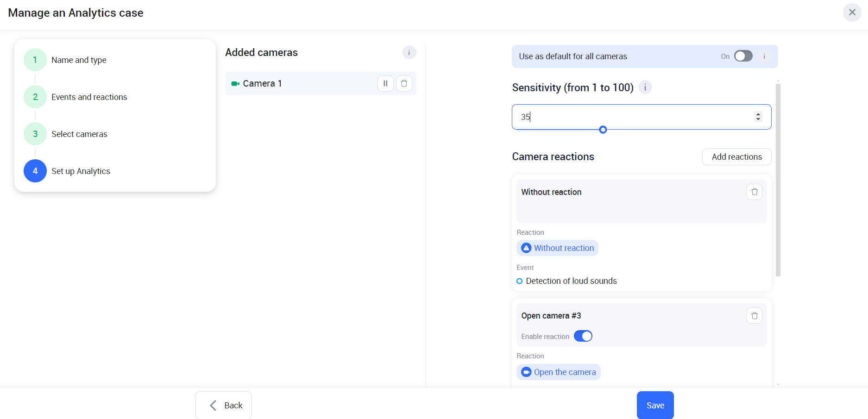Open info tooltip next to Added cameras
Image resolution: width=868 pixels, height=419 pixels.
point(409,52)
